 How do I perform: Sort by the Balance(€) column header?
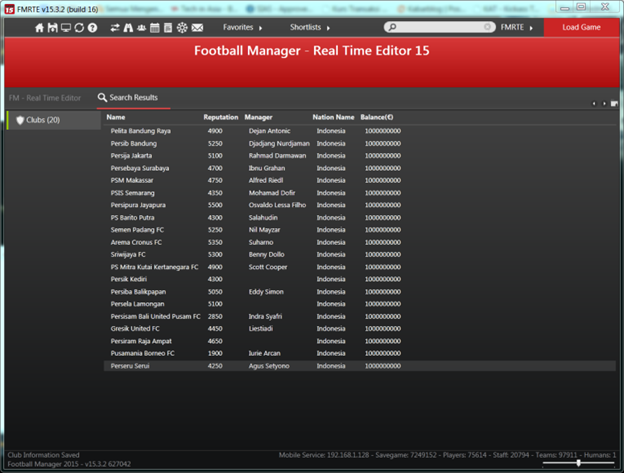[x=384, y=117]
